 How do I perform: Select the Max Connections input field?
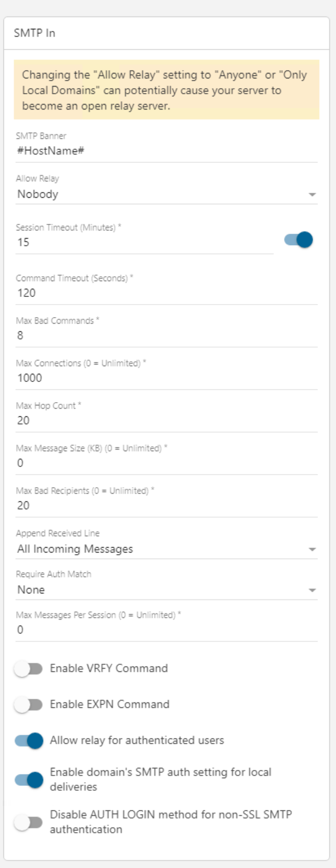point(166,378)
